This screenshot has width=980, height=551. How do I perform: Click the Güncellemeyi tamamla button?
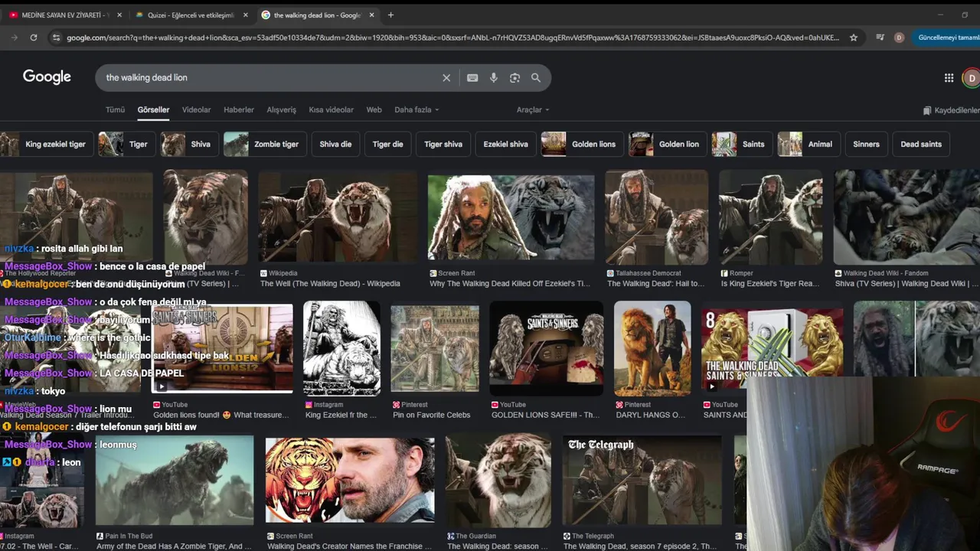[x=947, y=37]
